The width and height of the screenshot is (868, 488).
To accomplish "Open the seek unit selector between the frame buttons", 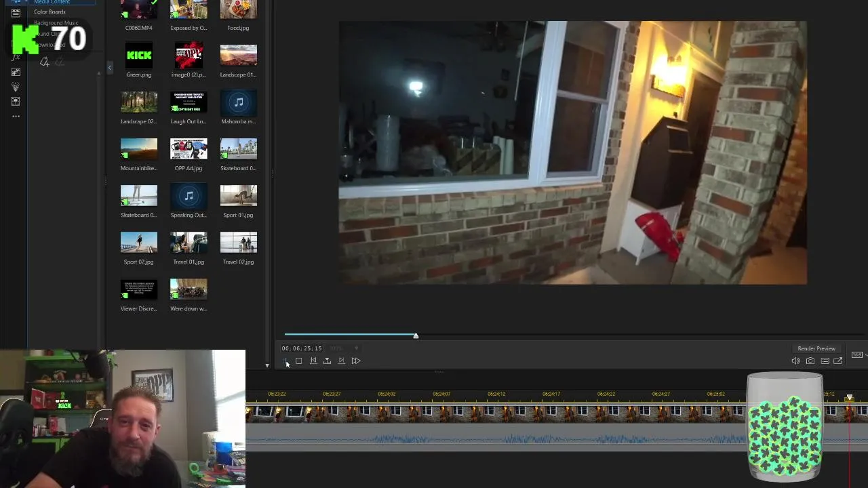I will point(327,361).
